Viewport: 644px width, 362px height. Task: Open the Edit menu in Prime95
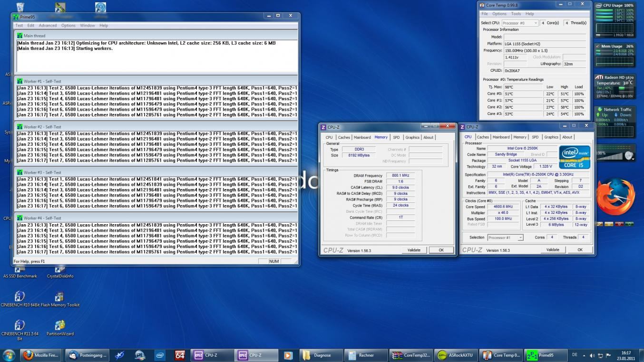pos(30,25)
